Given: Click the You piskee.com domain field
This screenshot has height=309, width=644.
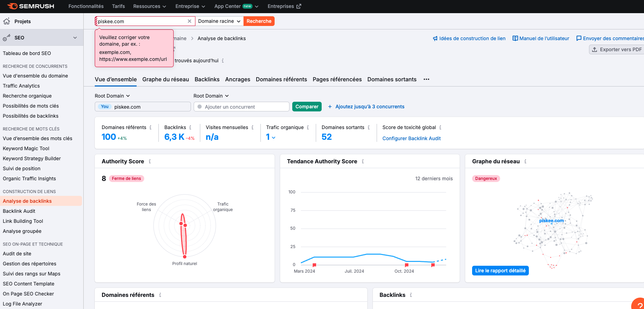Looking at the screenshot, I should coord(143,107).
